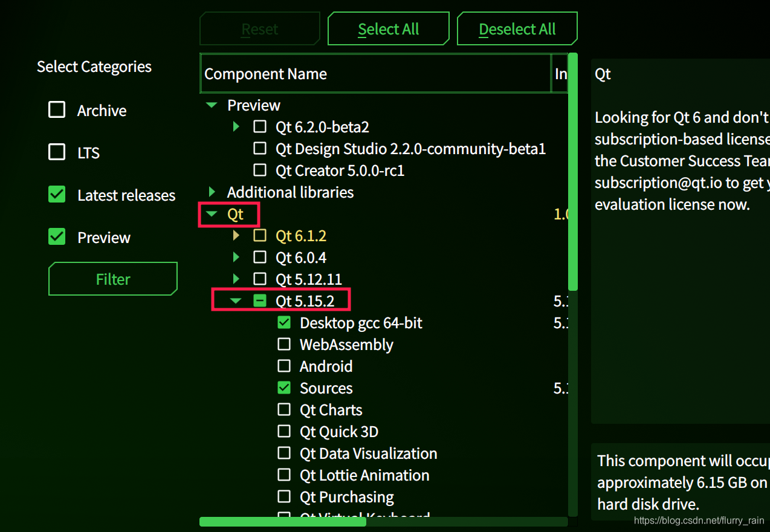Check the Qt Creator 5.0.0-rc1 checkbox
This screenshot has height=532, width=770.
pyautogui.click(x=260, y=170)
